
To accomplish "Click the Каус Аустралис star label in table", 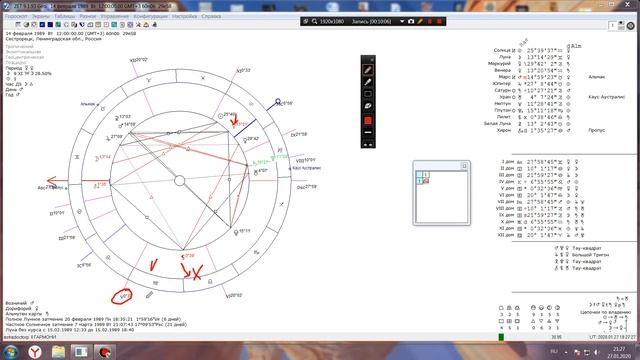I will point(607,97).
